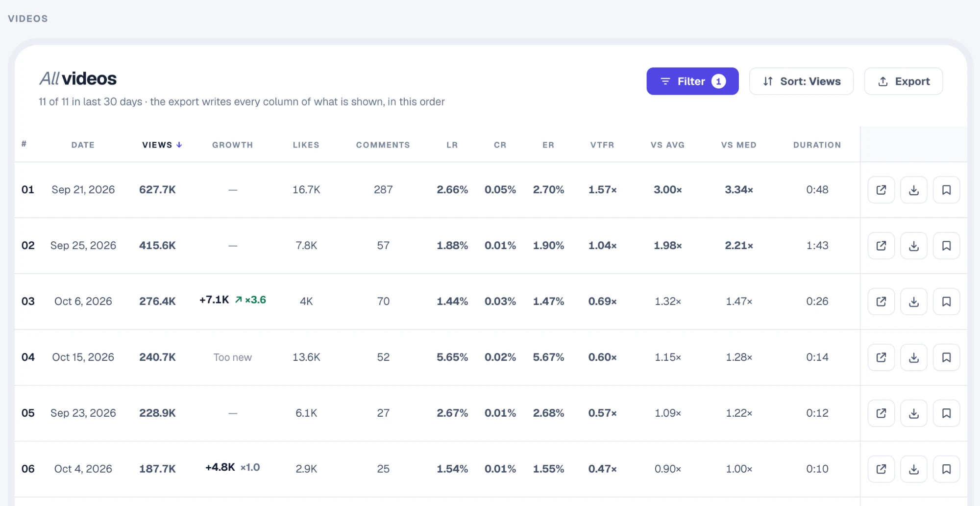Sort by the VS MED column header

[738, 145]
